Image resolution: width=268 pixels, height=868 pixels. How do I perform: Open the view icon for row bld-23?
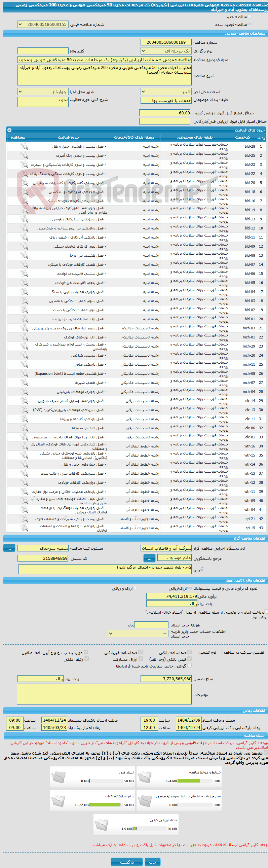[x=24, y=165]
